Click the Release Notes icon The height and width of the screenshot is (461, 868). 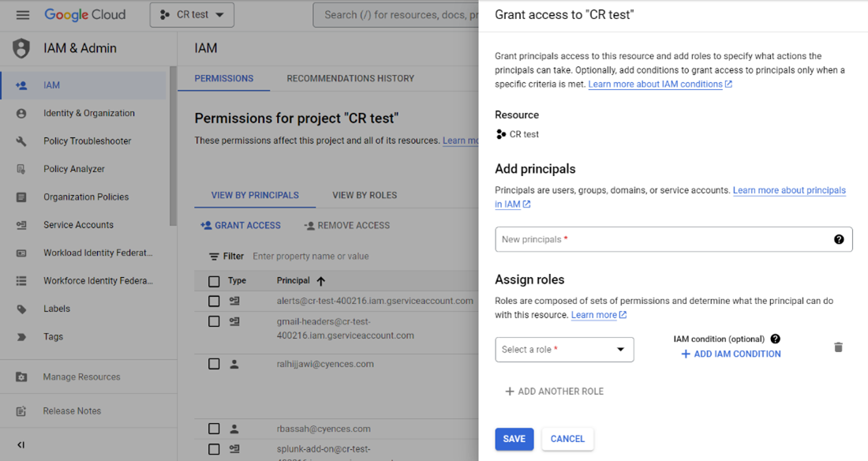point(21,411)
